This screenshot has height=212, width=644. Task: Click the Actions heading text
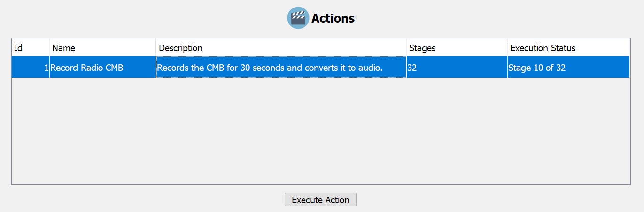point(333,19)
